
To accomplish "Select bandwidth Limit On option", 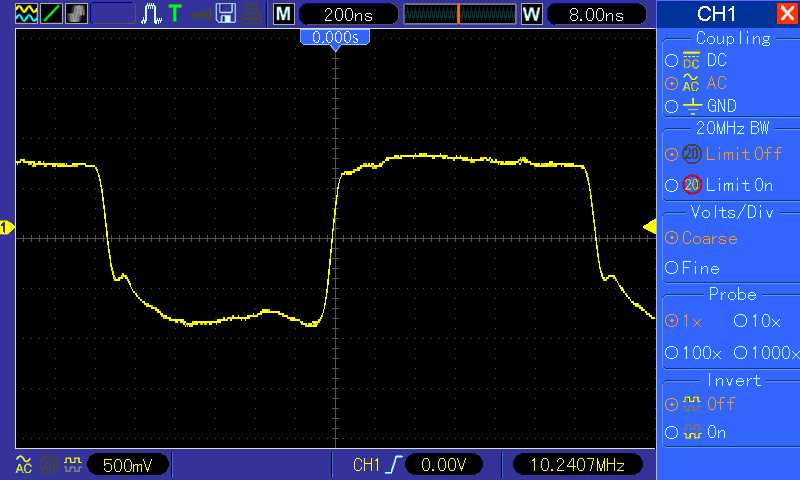I will pyautogui.click(x=671, y=185).
